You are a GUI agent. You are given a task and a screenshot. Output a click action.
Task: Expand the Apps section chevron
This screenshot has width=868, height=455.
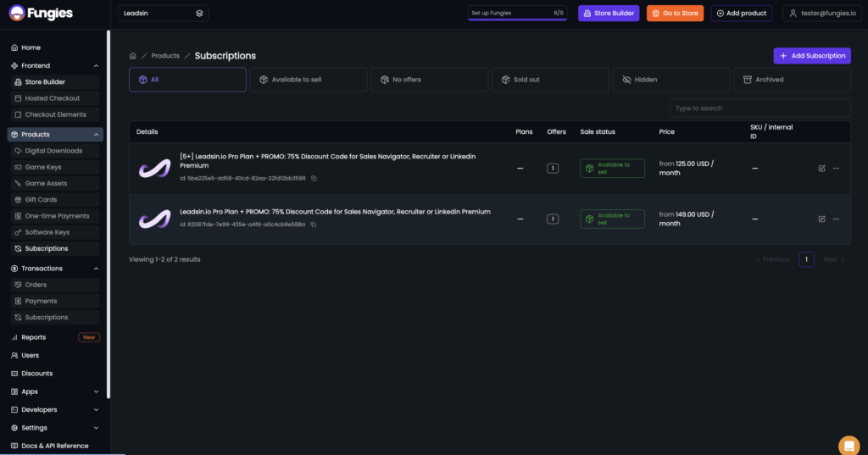click(x=97, y=392)
